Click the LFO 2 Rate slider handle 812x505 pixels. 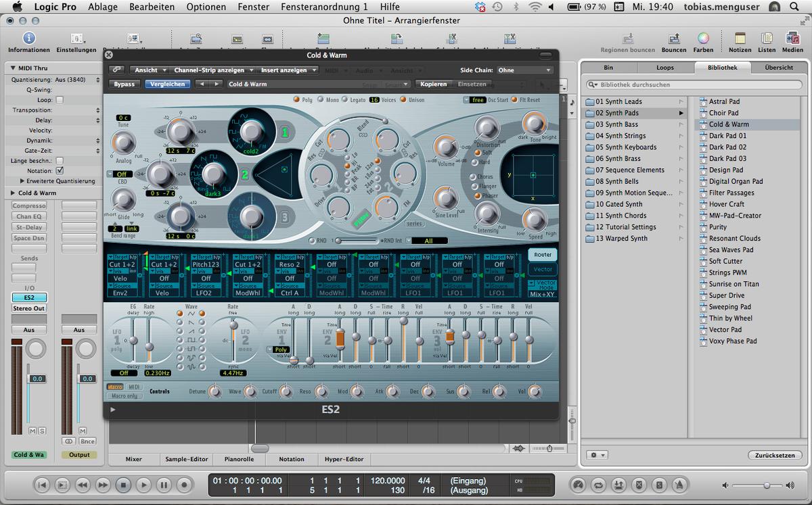point(234,326)
